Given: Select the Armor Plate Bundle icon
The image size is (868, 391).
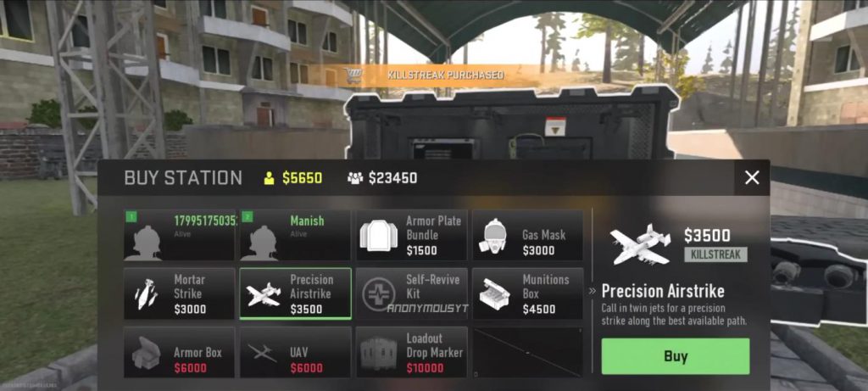Looking at the screenshot, I should 378,236.
